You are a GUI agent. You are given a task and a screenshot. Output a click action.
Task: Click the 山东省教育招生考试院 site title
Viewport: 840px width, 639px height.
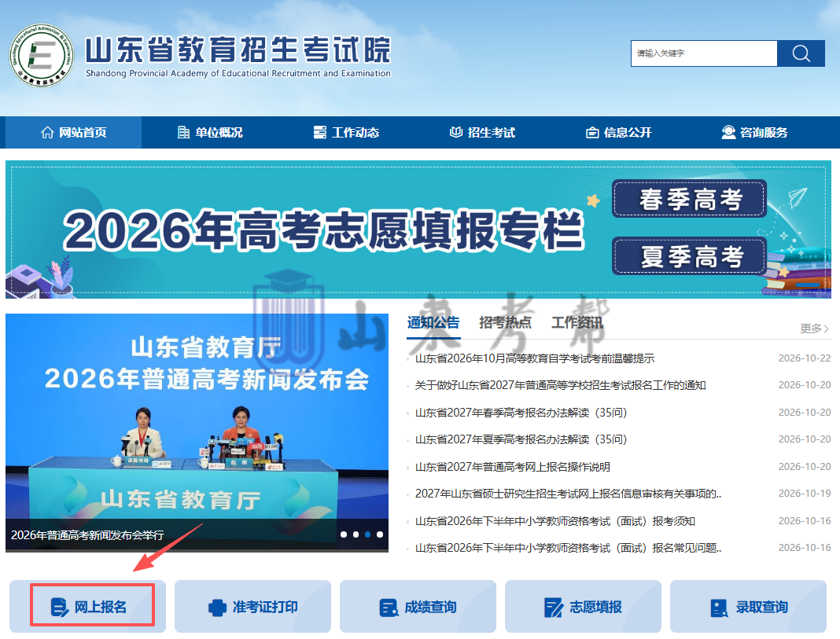click(238, 50)
